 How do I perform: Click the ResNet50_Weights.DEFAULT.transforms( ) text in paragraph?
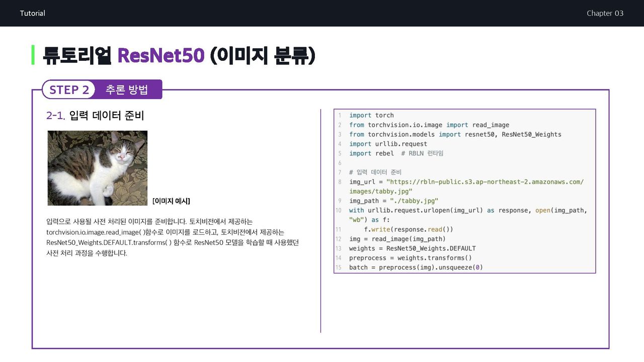[x=109, y=243]
